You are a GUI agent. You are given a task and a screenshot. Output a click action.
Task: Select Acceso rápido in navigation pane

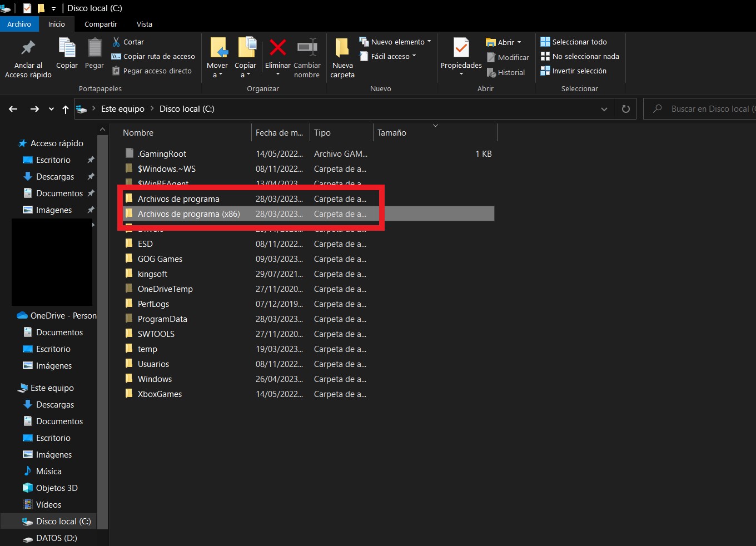click(x=51, y=143)
